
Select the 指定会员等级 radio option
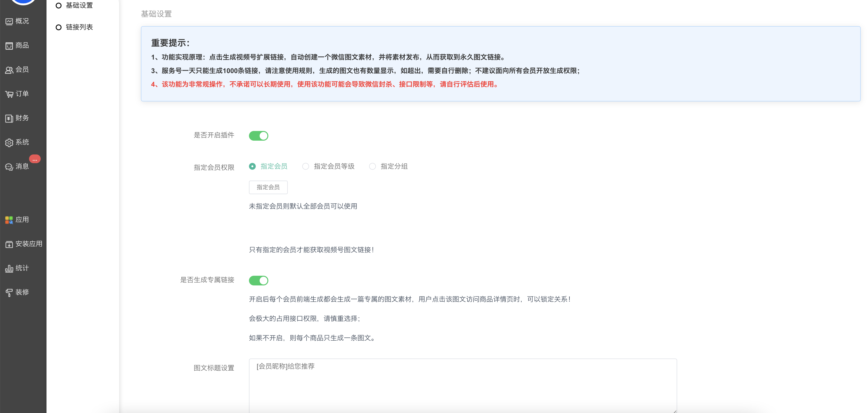click(x=306, y=166)
